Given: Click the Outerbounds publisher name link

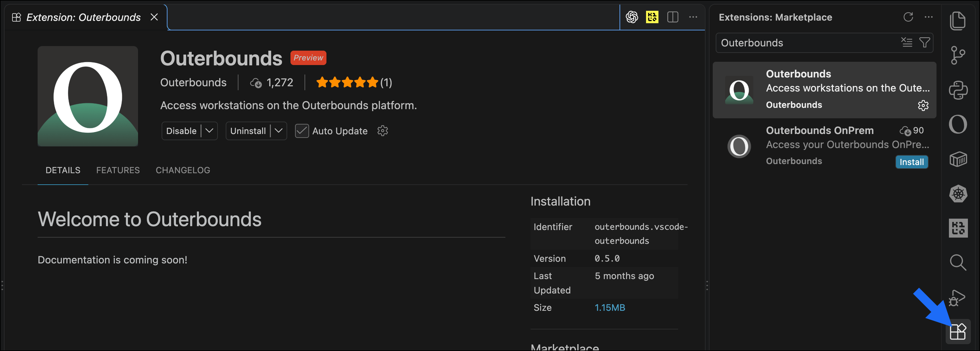Looking at the screenshot, I should click(x=193, y=83).
